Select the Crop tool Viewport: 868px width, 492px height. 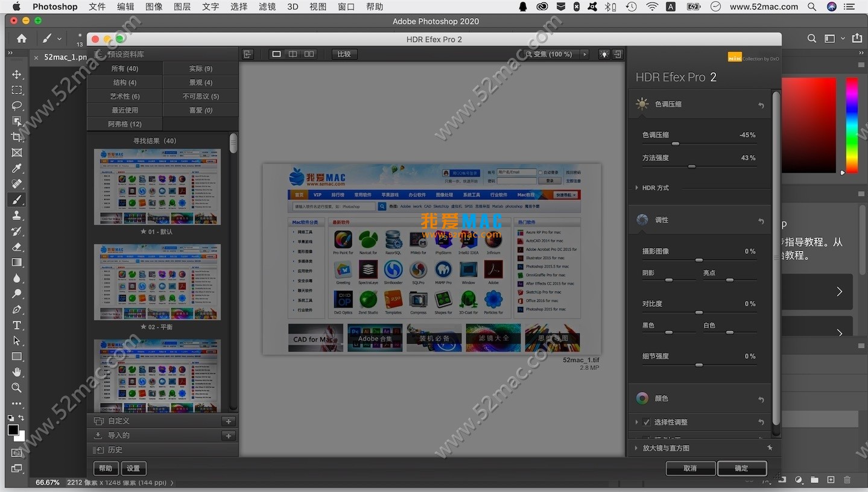(x=17, y=137)
